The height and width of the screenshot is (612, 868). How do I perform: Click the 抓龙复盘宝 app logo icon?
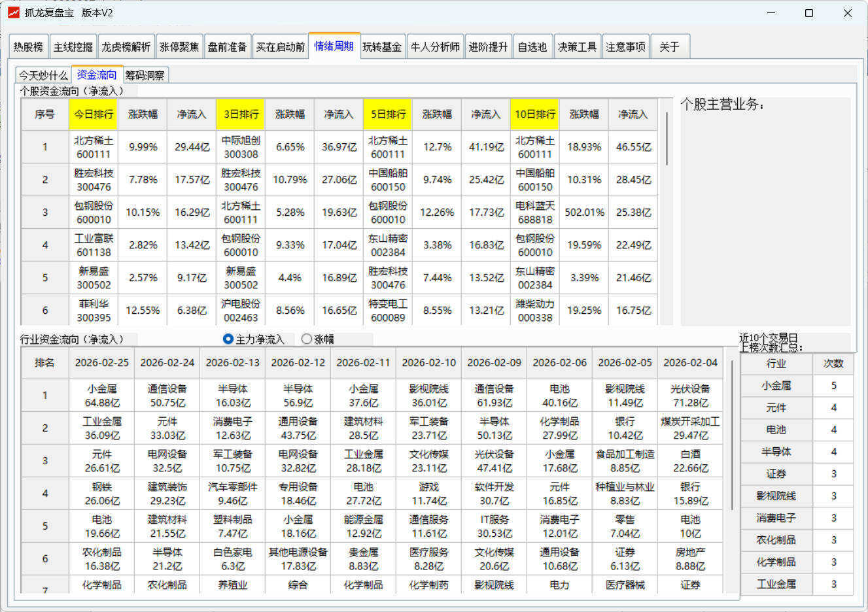[x=13, y=12]
